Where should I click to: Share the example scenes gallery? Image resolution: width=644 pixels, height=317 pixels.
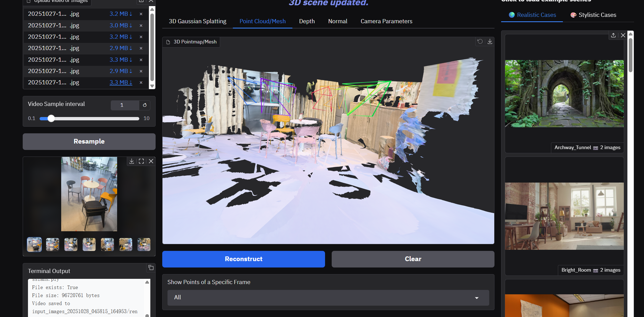pos(613,35)
